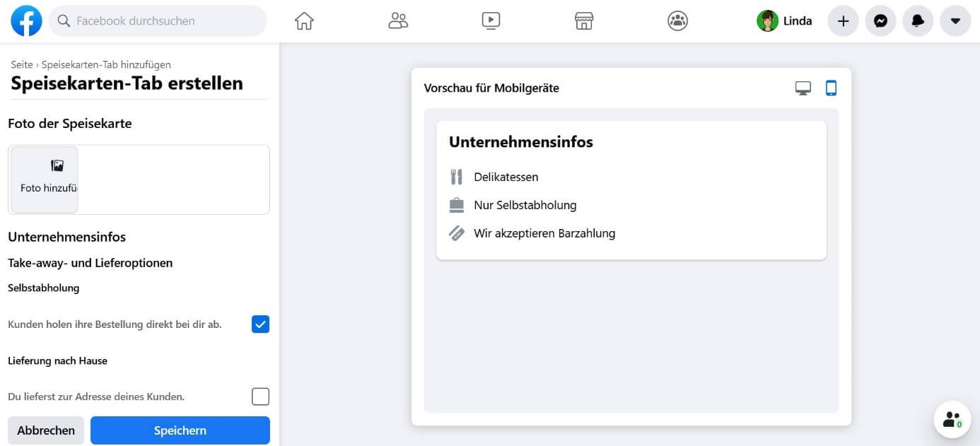Open the Friends icon in top navigation
The image size is (980, 446).
pyautogui.click(x=398, y=21)
